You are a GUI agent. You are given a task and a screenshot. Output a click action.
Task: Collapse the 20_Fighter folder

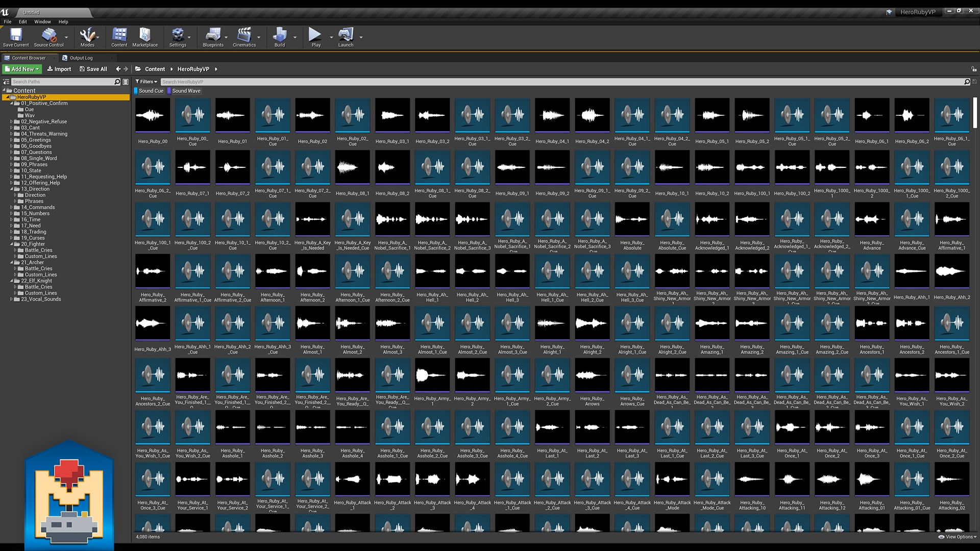[11, 244]
